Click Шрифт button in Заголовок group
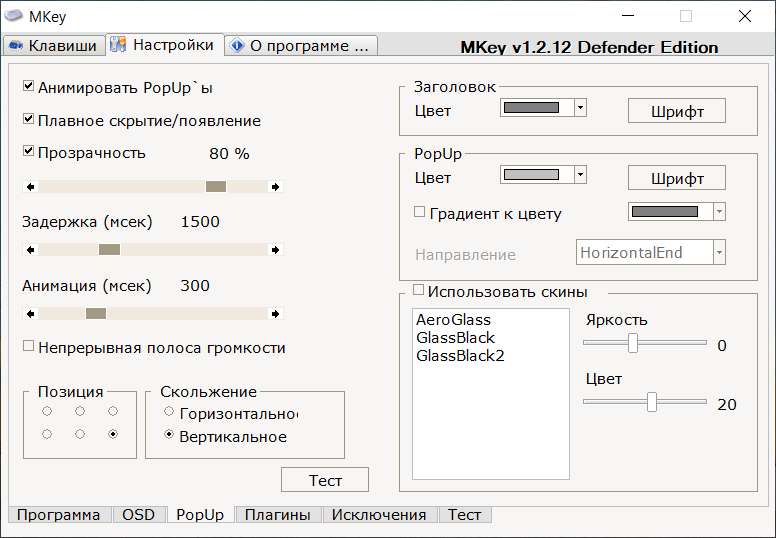This screenshot has width=776, height=538. [677, 111]
